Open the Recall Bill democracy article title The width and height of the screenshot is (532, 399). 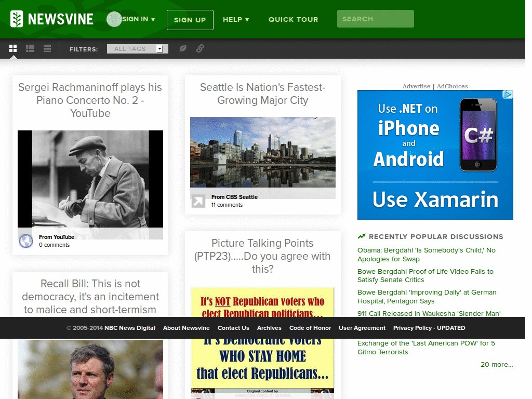point(90,297)
